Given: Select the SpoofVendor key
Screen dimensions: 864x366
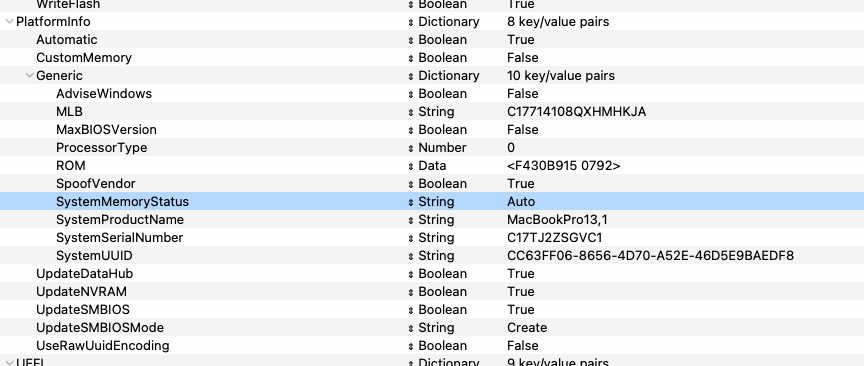Looking at the screenshot, I should click(96, 184).
